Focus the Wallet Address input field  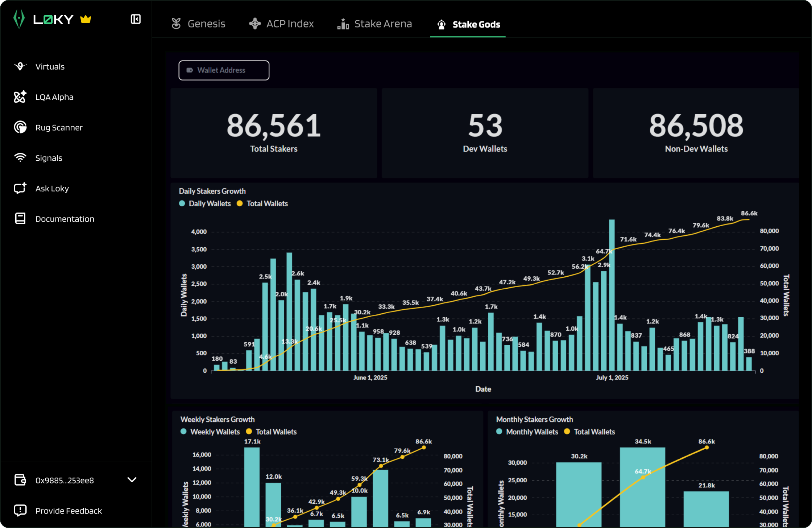[x=224, y=70]
